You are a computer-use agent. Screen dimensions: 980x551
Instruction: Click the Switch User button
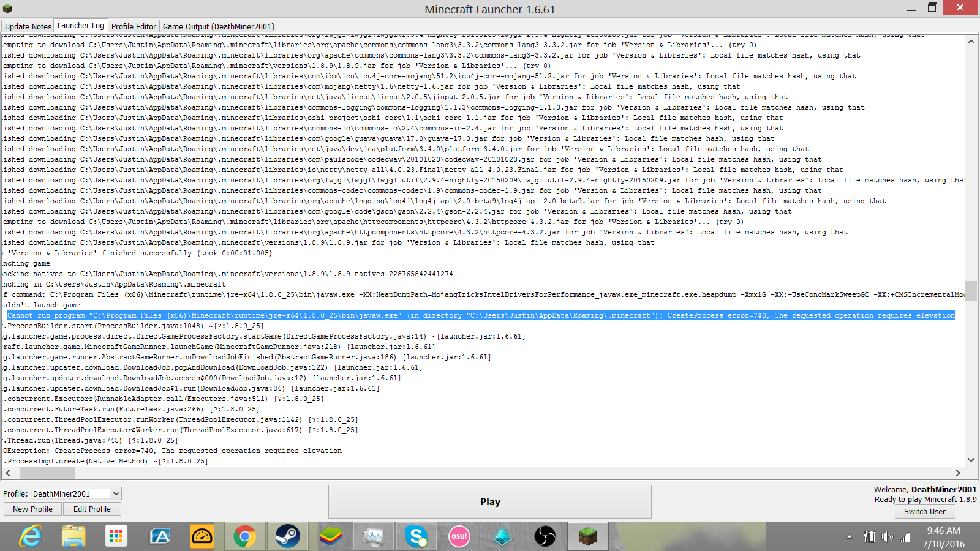point(924,511)
